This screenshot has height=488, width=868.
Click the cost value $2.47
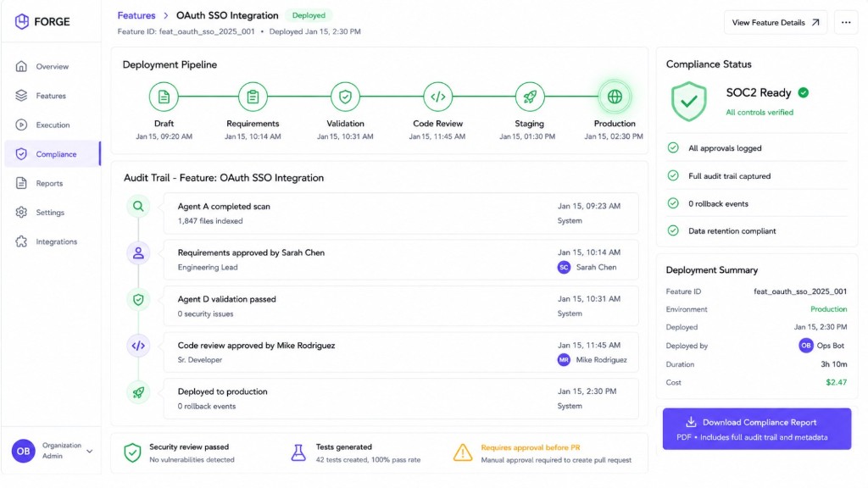[837, 382]
